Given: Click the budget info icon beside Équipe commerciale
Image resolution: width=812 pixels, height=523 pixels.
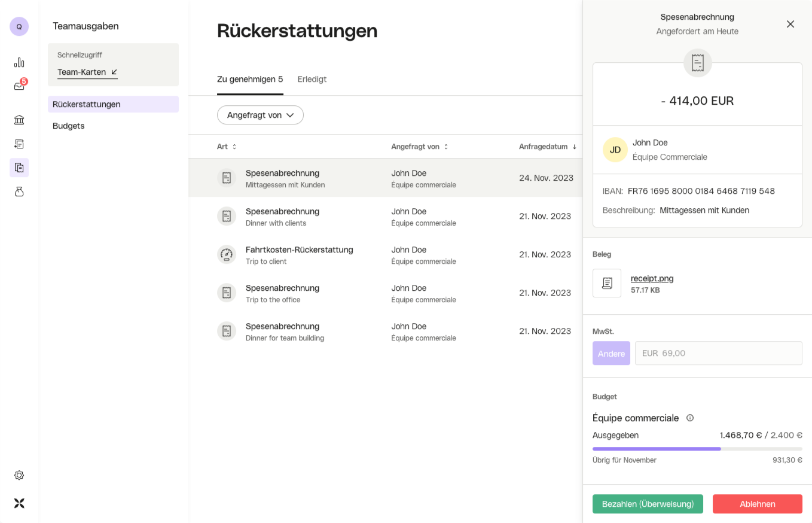Looking at the screenshot, I should coord(690,418).
